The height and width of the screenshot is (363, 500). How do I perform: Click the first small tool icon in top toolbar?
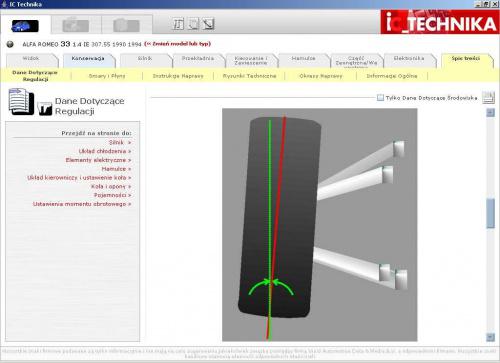(178, 24)
